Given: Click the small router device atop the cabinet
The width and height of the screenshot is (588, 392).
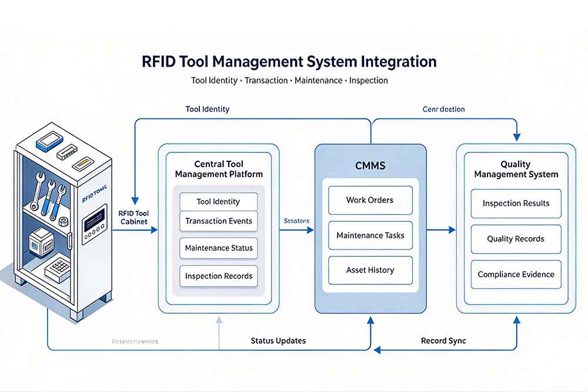Looking at the screenshot, I should coord(67,152).
